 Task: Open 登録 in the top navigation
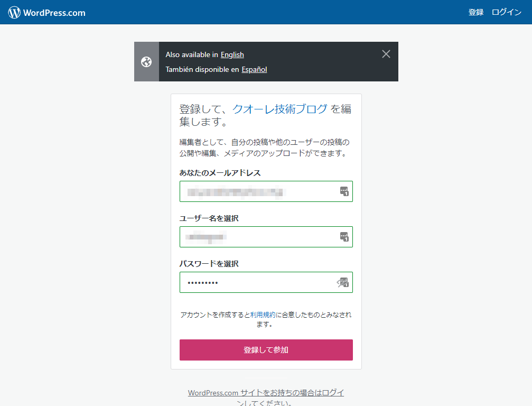tap(475, 13)
